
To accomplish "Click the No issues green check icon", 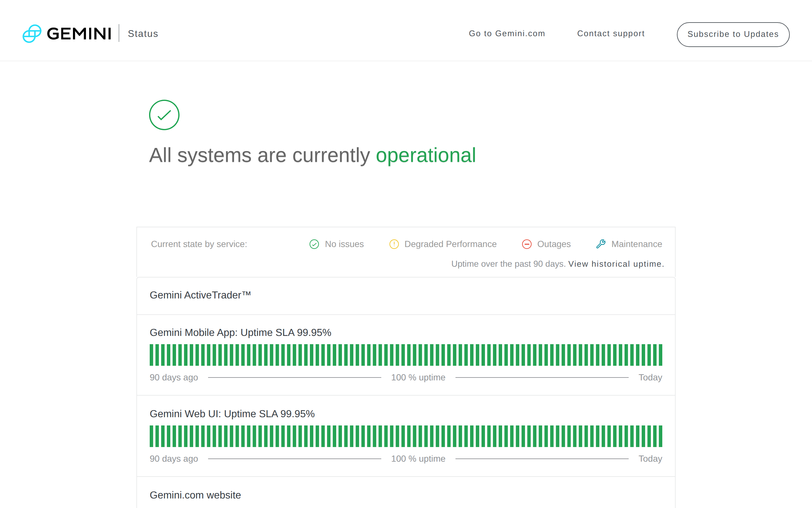I will point(314,244).
